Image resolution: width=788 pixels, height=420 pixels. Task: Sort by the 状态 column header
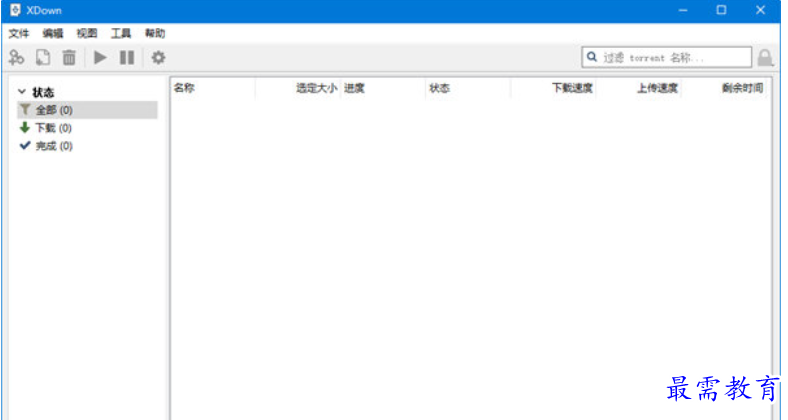pyautogui.click(x=468, y=88)
